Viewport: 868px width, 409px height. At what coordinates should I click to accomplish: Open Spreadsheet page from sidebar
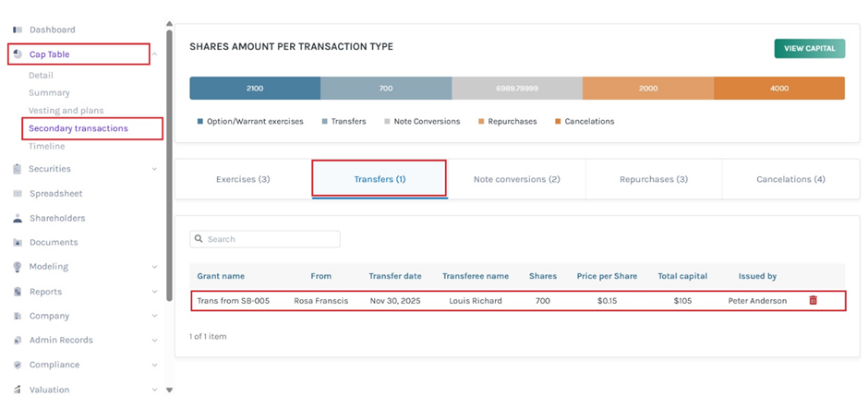(x=56, y=194)
